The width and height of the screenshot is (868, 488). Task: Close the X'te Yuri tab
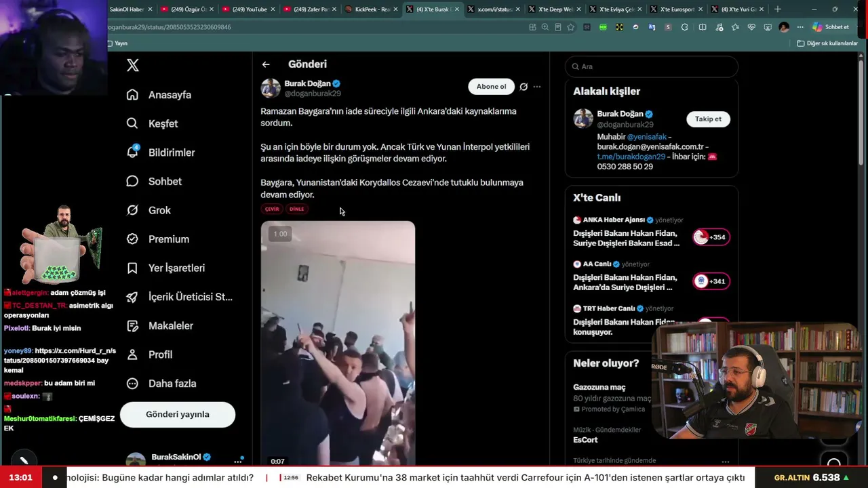(761, 9)
